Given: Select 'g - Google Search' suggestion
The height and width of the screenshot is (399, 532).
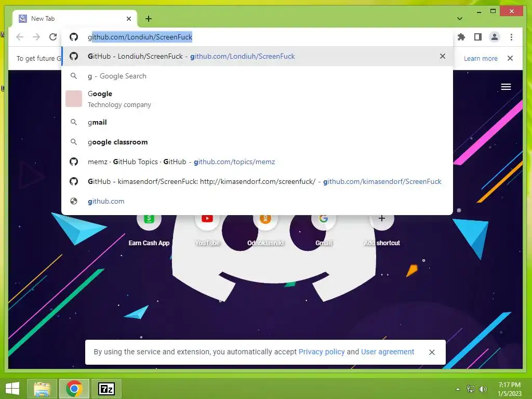Looking at the screenshot, I should coord(257,76).
